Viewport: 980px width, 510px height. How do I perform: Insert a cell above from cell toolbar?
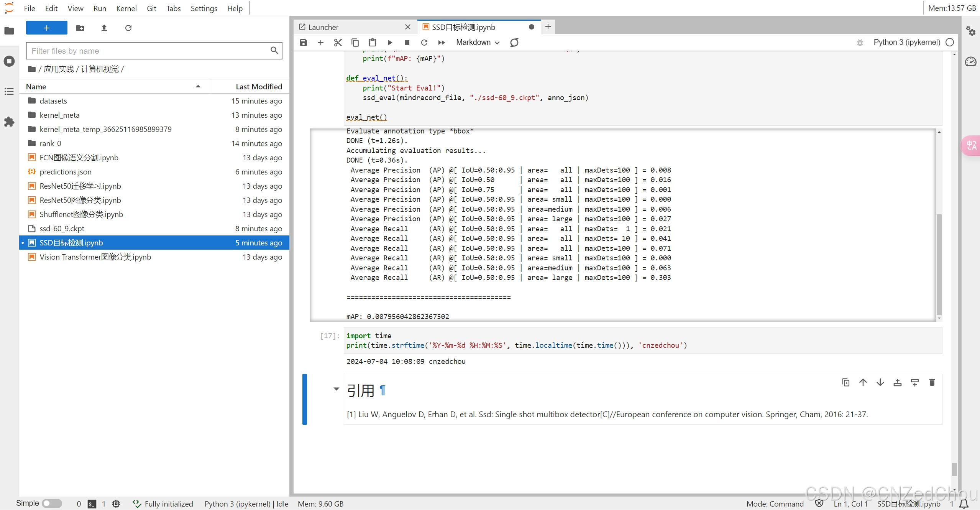898,382
